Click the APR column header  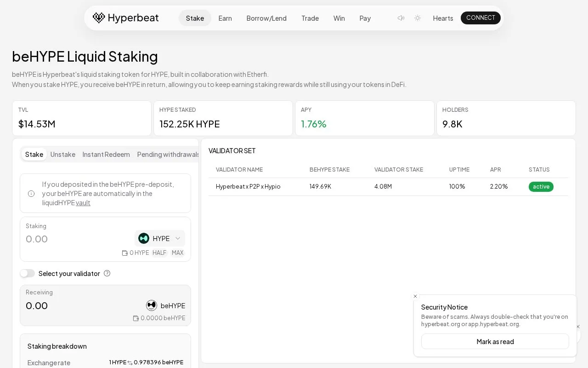click(x=496, y=170)
